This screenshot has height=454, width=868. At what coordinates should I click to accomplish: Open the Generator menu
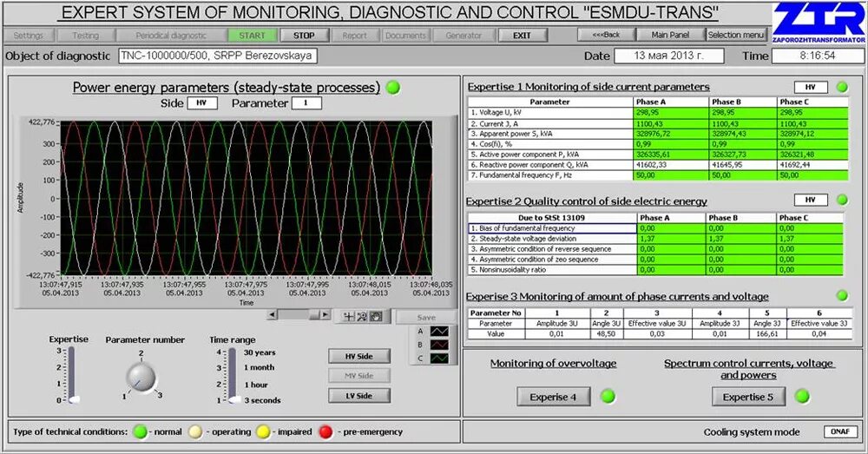464,36
